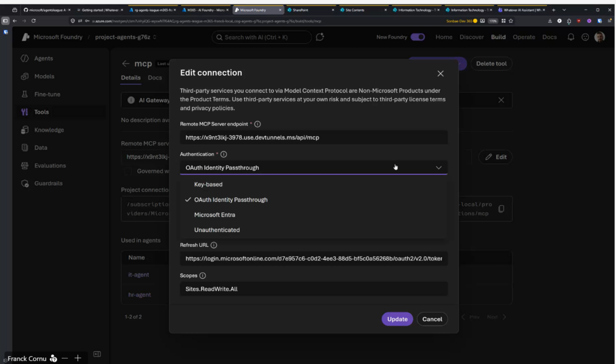Bookmark this page star icon
The width and height of the screenshot is (616, 364).
point(511,21)
